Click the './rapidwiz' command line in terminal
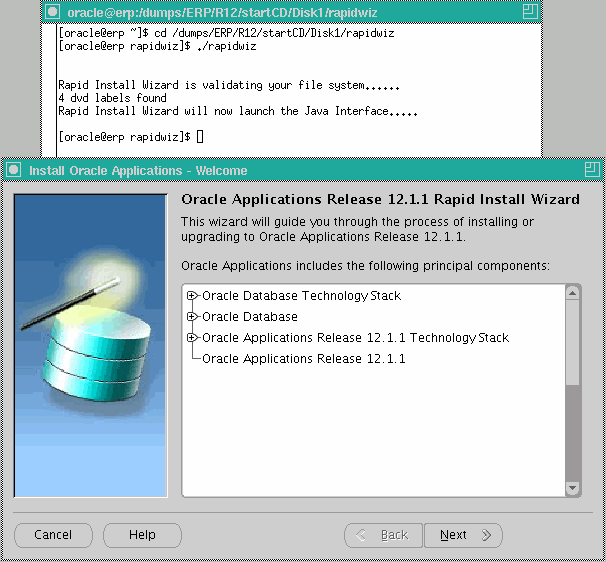 (x=157, y=46)
